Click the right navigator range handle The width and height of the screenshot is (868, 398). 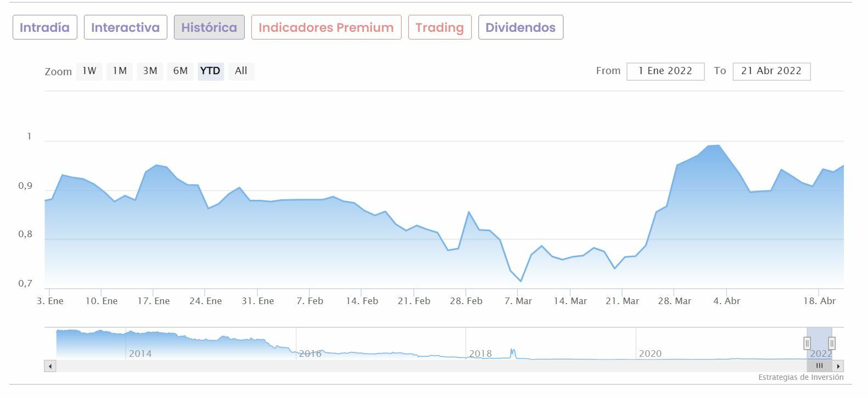tap(832, 343)
